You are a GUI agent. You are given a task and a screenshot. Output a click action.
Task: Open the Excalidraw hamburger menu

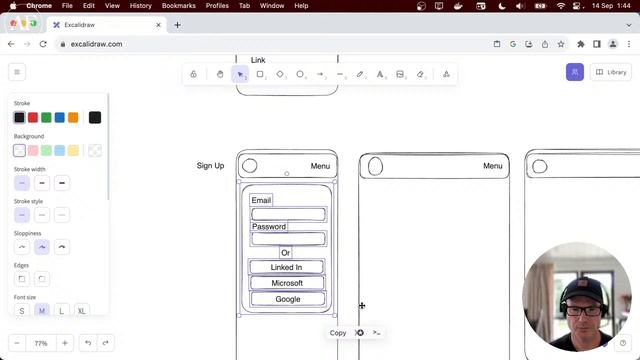(x=17, y=72)
